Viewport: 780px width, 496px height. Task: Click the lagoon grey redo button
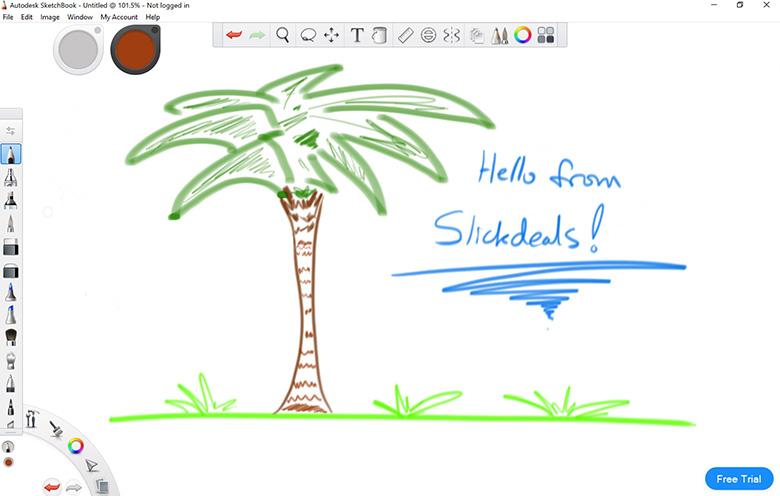tap(74, 488)
